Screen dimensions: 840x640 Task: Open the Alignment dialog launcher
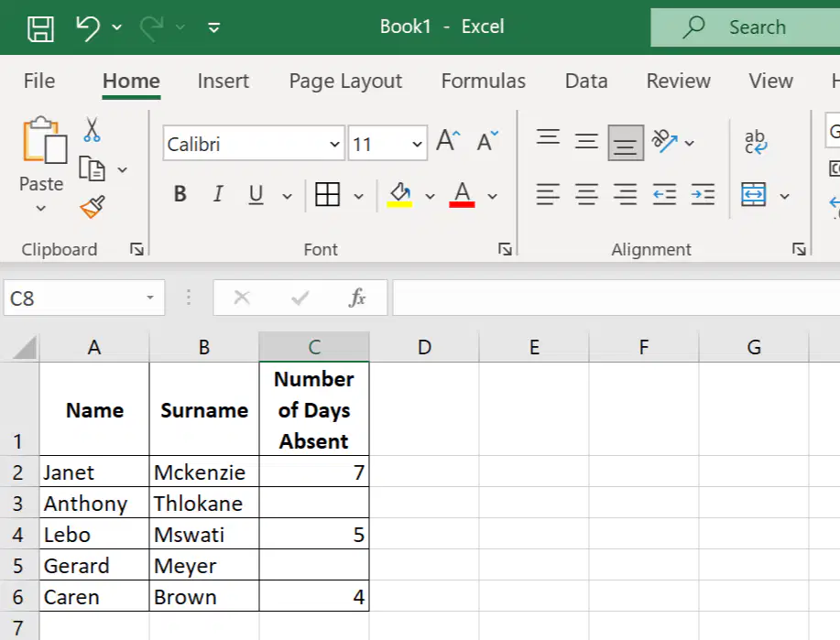coord(799,249)
